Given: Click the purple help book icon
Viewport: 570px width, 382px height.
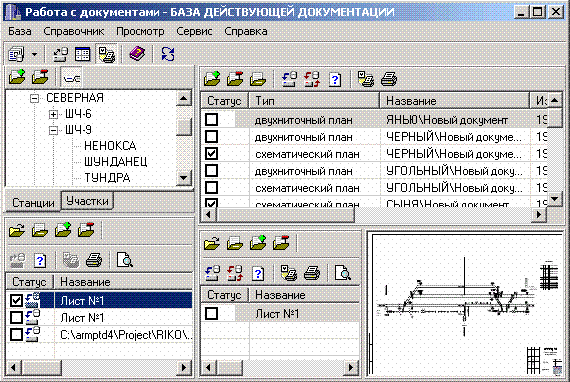Looking at the screenshot, I should [x=137, y=54].
